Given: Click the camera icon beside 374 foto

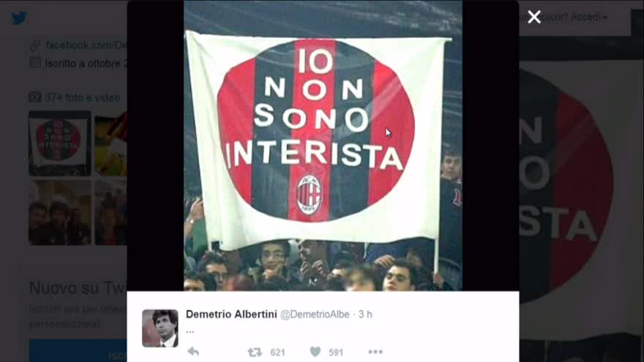Looking at the screenshot, I should click(35, 97).
